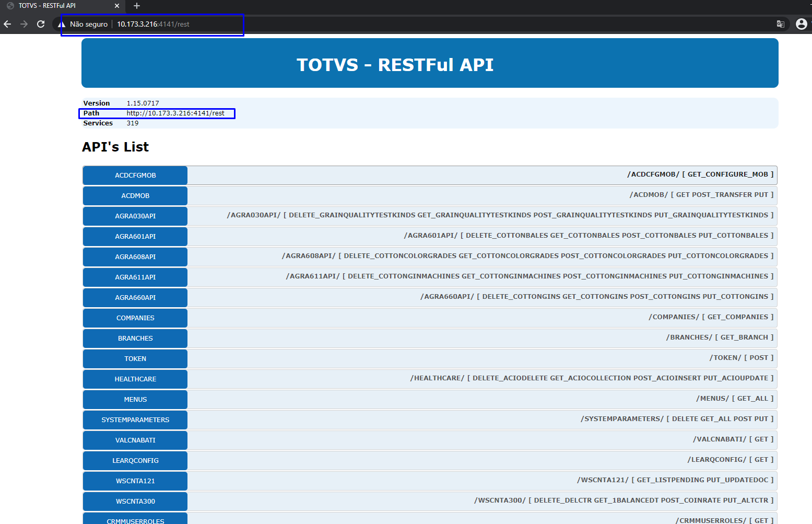Close the TOTVS - RESTFul API tab
The image size is (812, 524).
click(x=116, y=6)
